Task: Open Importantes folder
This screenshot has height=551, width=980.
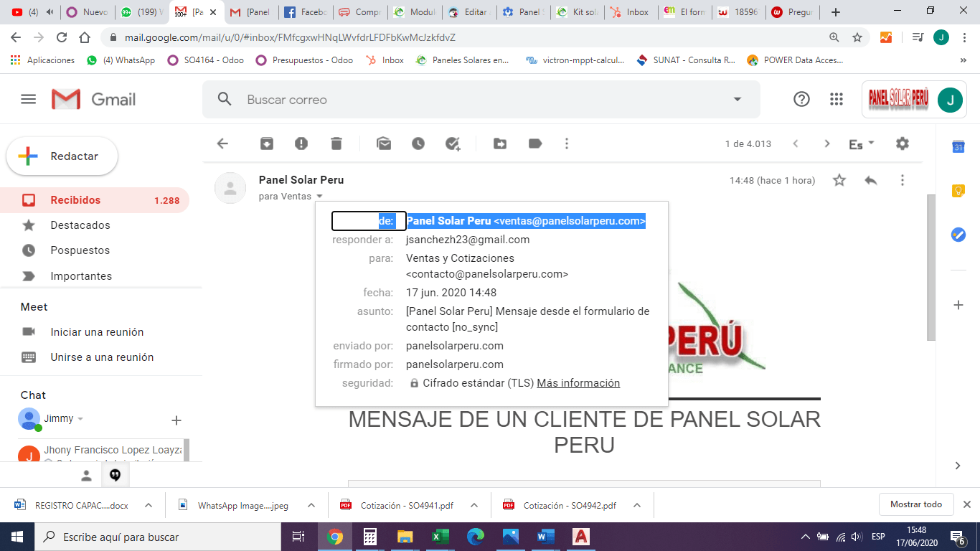Action: coord(95,276)
